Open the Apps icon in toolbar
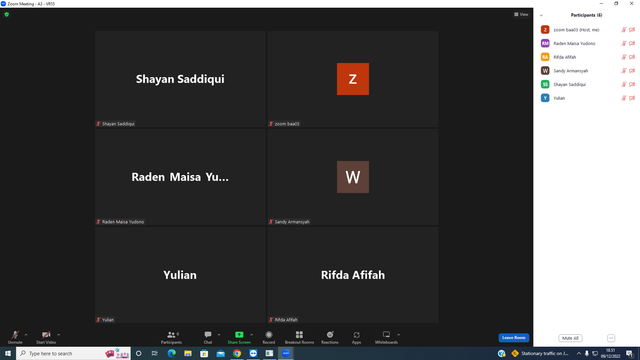Screen dimensions: 640x360 click(356, 335)
